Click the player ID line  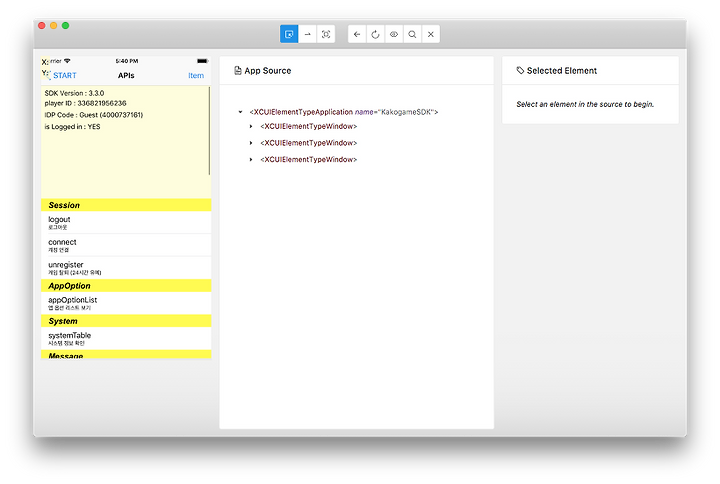pos(85,103)
